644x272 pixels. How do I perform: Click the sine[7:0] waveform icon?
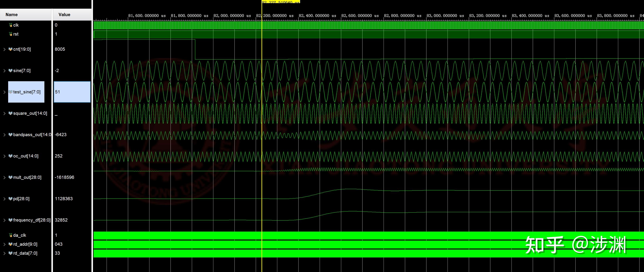point(11,70)
